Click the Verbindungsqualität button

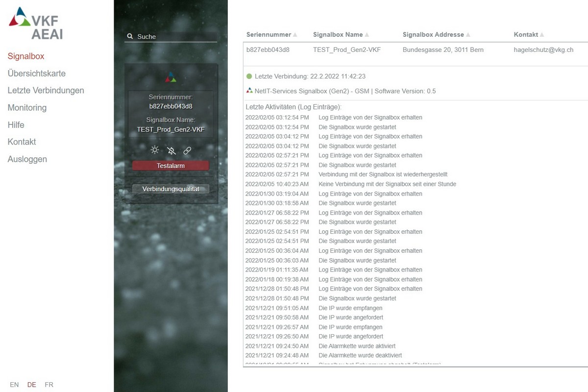(171, 189)
